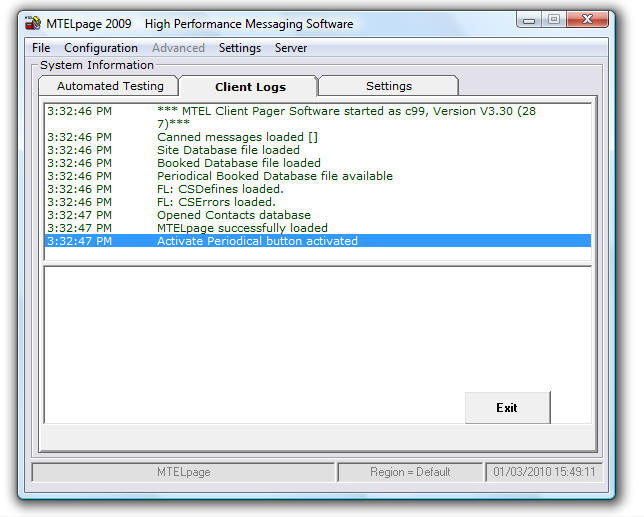Click the date and time status panel
Screen dimensions: 644x517
544,472
